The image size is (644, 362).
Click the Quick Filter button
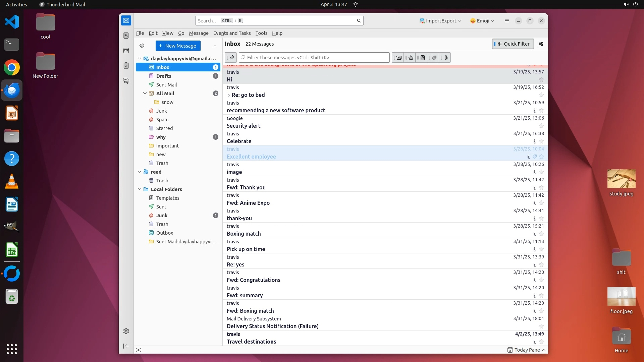(x=513, y=44)
